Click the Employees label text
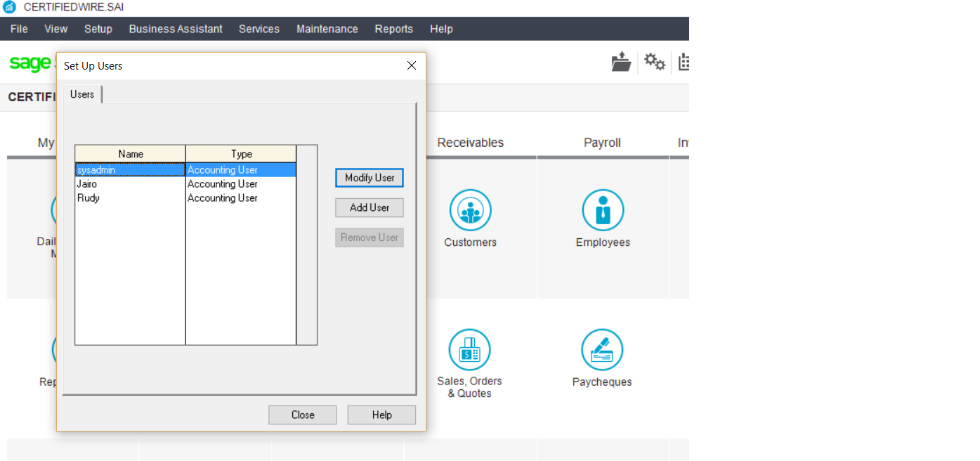The height and width of the screenshot is (461, 980). pos(603,242)
